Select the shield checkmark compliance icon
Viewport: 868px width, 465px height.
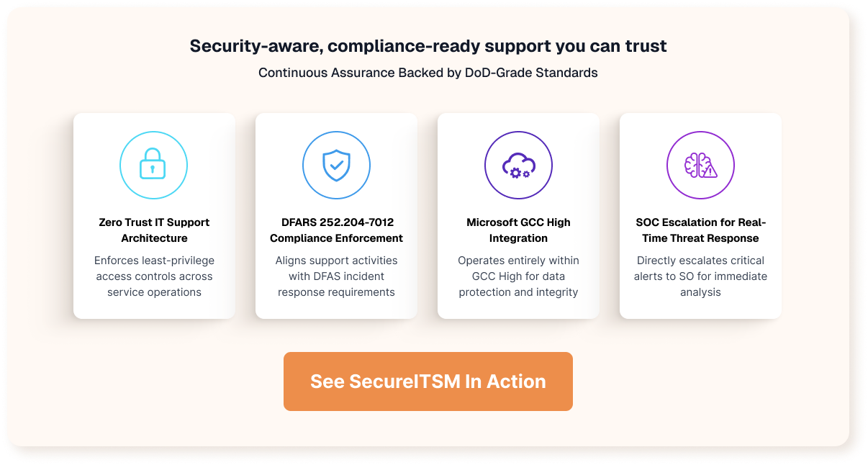(x=336, y=165)
